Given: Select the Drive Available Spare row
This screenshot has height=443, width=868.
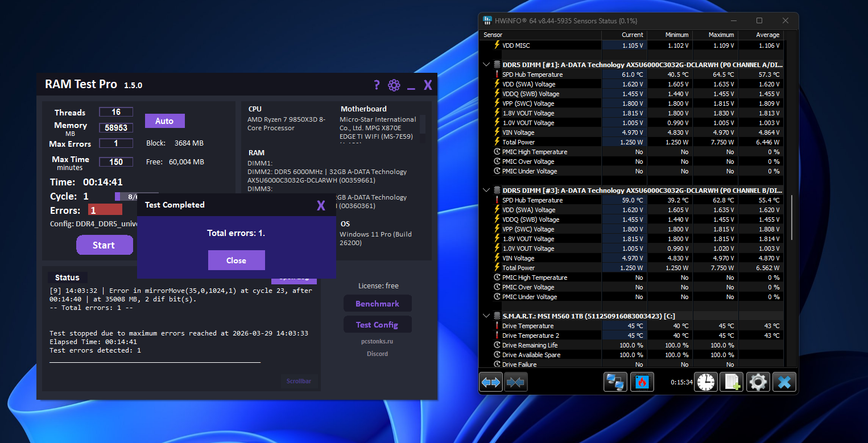Looking at the screenshot, I should tap(631, 355).
